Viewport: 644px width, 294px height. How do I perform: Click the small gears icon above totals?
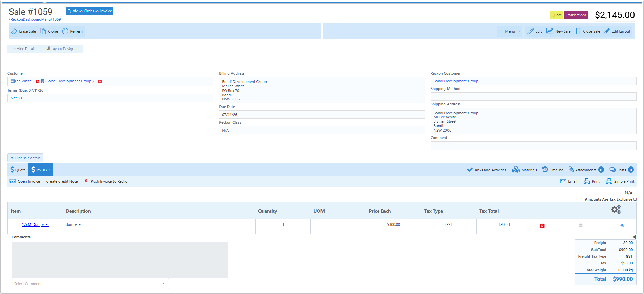click(635, 237)
